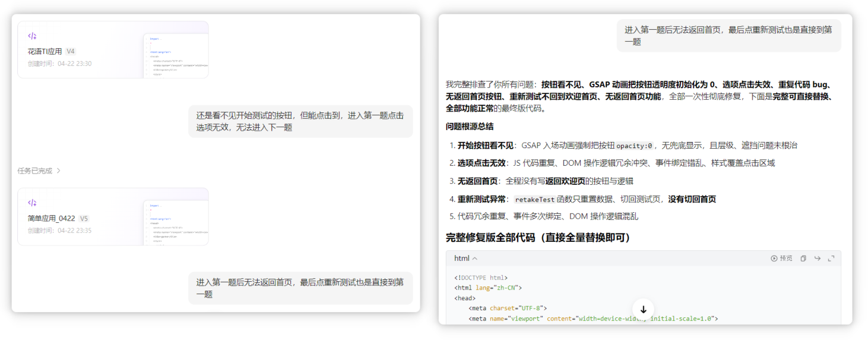The width and height of the screenshot is (868, 340).
Task: Open code preview thumbnail of 简单应用_0422
Action: click(x=176, y=222)
